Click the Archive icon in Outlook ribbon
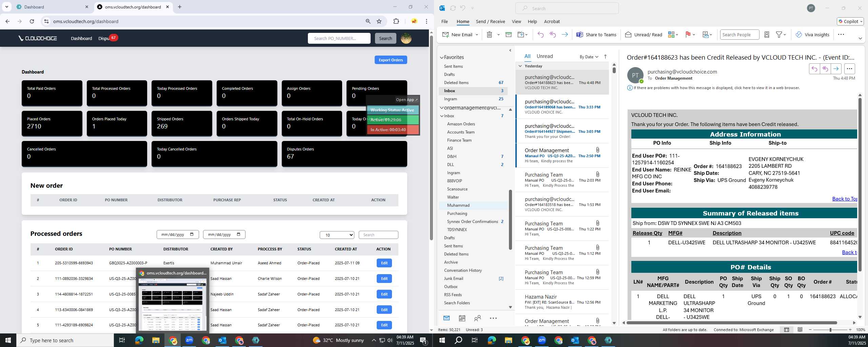The height and width of the screenshot is (347, 868). coord(508,35)
